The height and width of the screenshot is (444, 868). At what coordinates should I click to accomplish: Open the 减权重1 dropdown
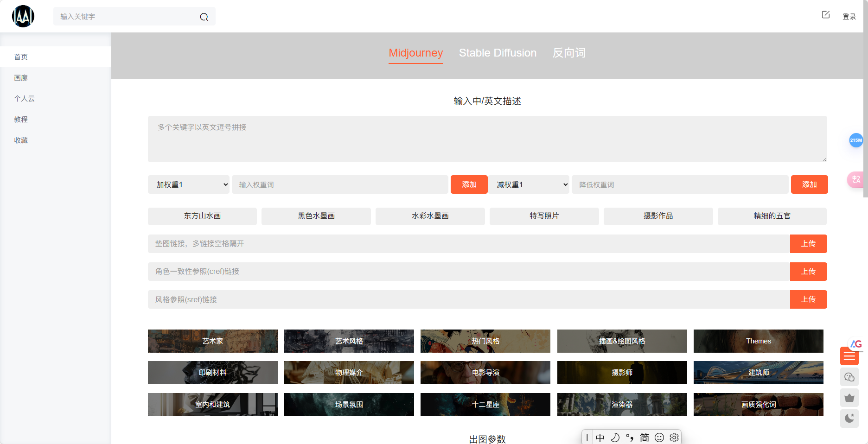pos(529,184)
